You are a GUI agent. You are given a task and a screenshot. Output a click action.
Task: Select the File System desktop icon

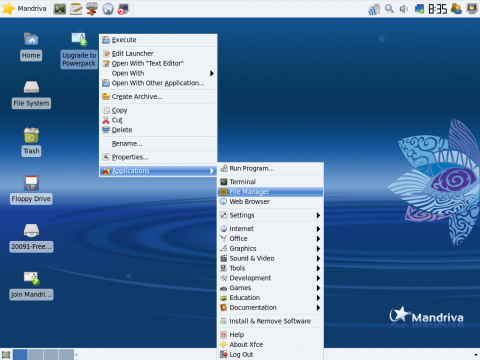31,95
